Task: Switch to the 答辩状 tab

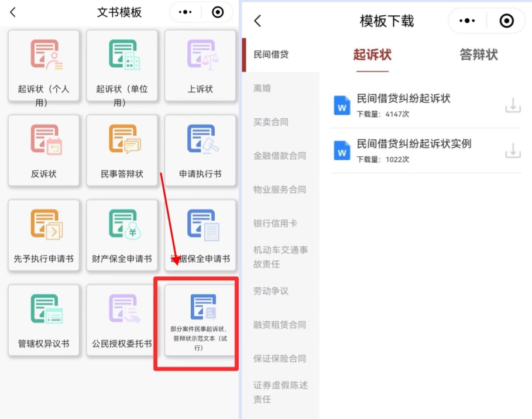Action: click(478, 54)
